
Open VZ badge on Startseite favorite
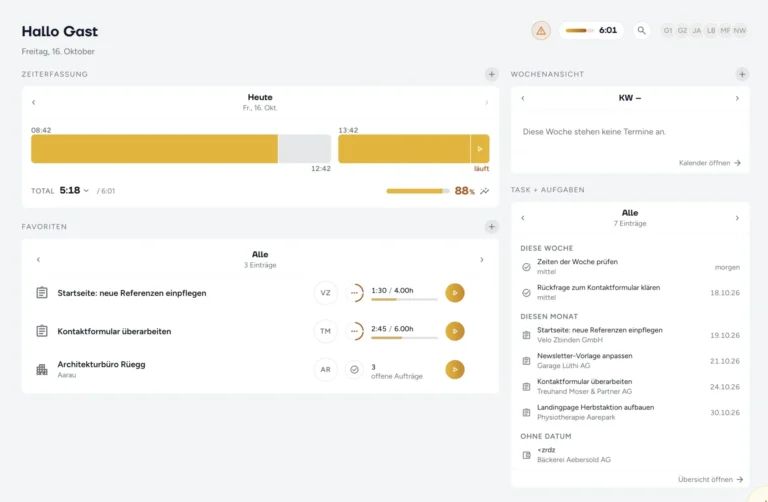click(325, 293)
